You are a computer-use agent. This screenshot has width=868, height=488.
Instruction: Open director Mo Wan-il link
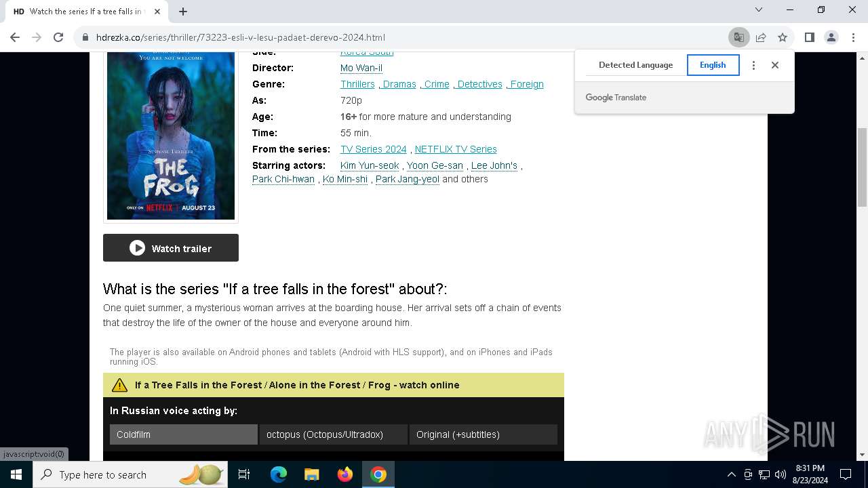click(361, 68)
